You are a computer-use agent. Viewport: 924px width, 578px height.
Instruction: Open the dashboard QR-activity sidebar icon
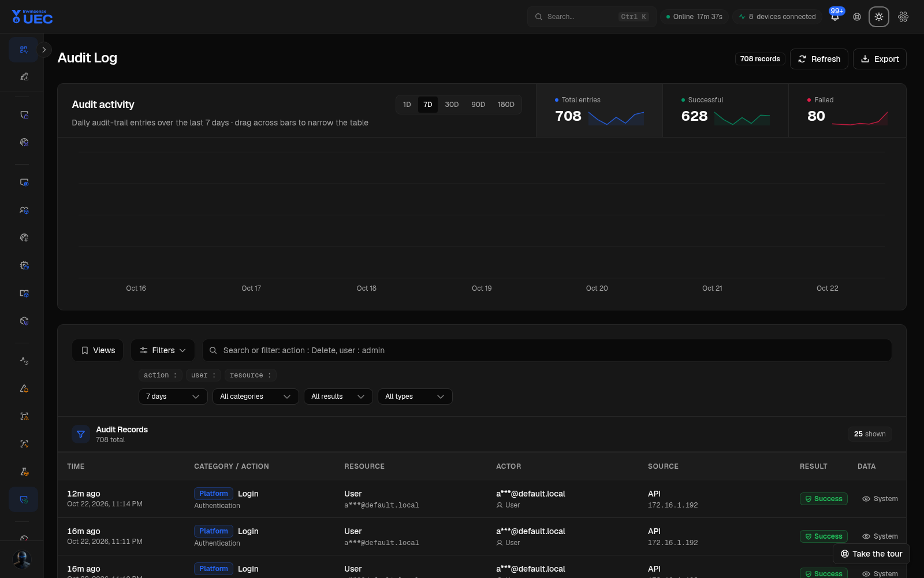point(24,50)
